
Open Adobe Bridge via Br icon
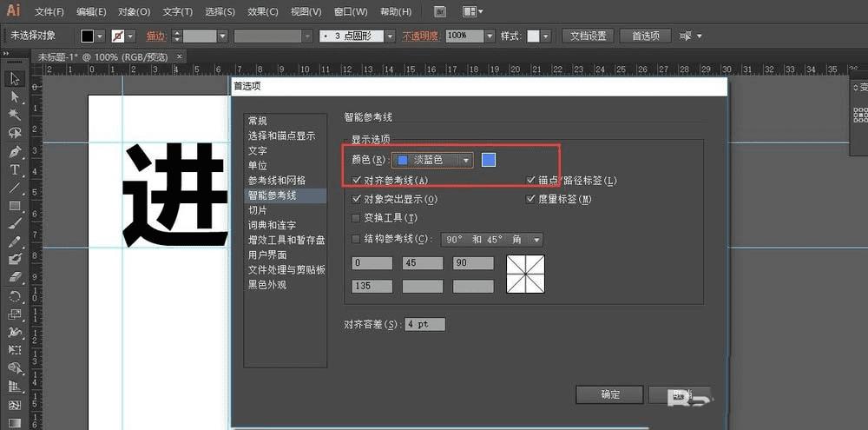tap(441, 11)
